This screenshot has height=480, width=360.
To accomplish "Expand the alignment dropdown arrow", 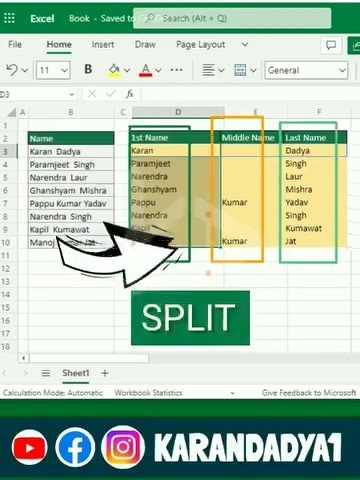I will click(x=221, y=70).
